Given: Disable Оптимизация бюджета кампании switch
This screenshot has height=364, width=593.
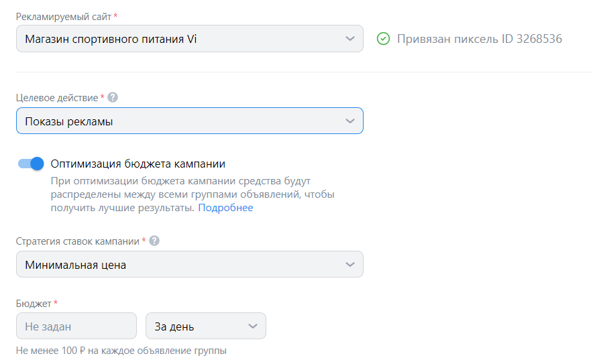Looking at the screenshot, I should pyautogui.click(x=31, y=164).
